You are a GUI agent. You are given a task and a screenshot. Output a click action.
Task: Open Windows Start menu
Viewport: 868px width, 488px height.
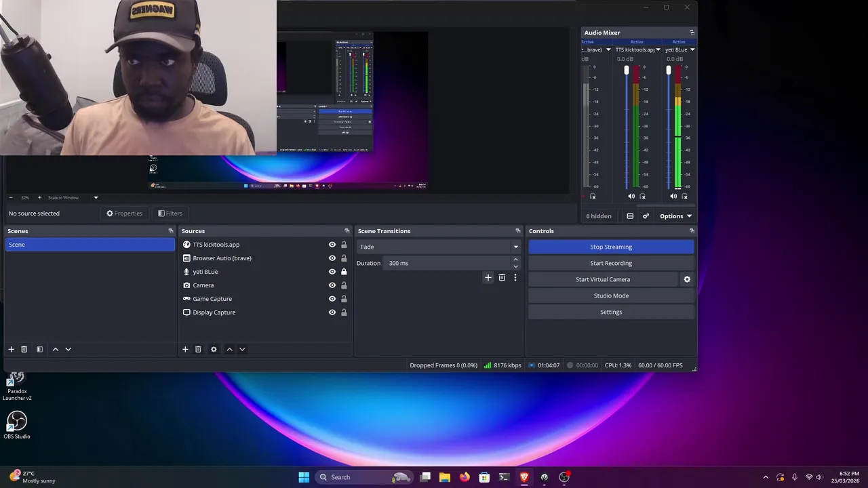point(304,477)
